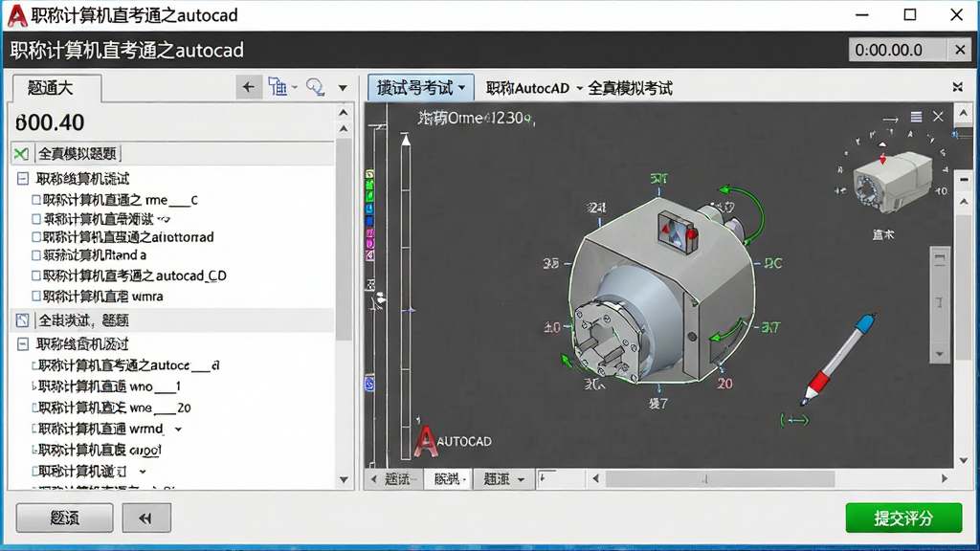Click the small input box beside bottom tabs
This screenshot has height=551, width=980.
[561, 479]
